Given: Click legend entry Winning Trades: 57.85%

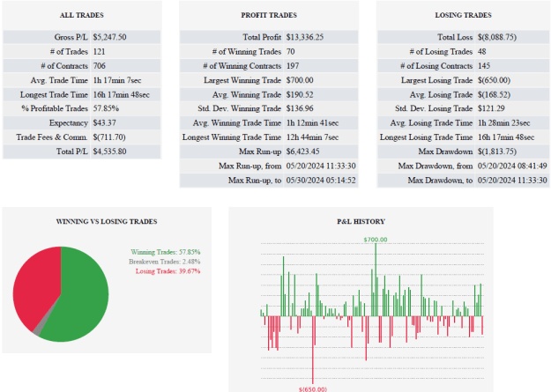Looking at the screenshot, I should pyautogui.click(x=166, y=252).
